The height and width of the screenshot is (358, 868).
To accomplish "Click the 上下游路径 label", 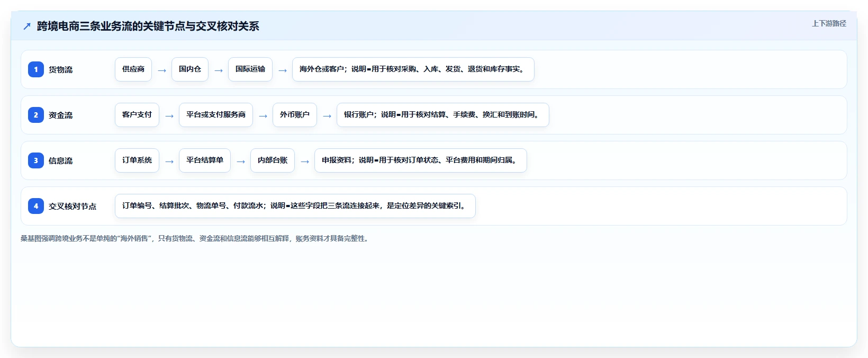I will pos(829,23).
